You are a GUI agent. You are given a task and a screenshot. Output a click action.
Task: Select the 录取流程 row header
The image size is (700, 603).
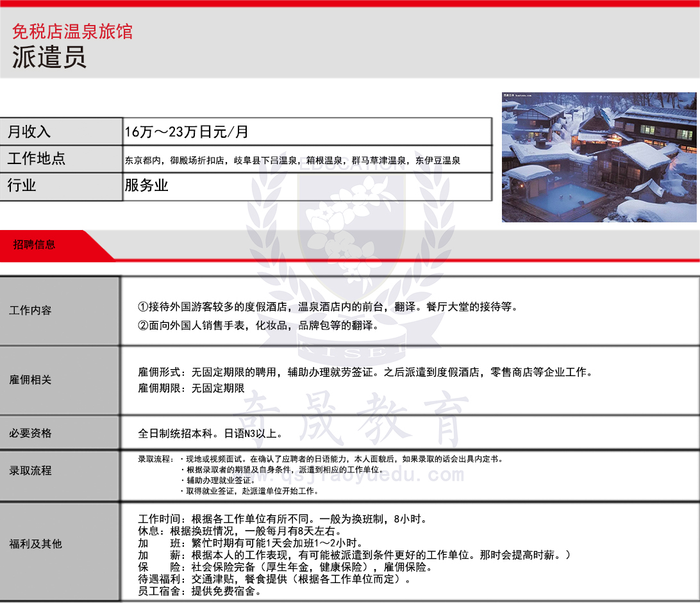(60, 475)
